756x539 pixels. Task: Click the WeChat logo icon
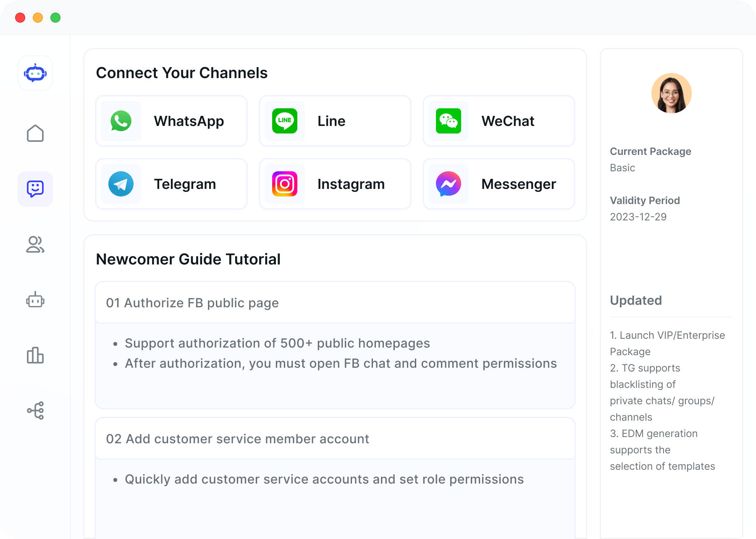(x=449, y=121)
